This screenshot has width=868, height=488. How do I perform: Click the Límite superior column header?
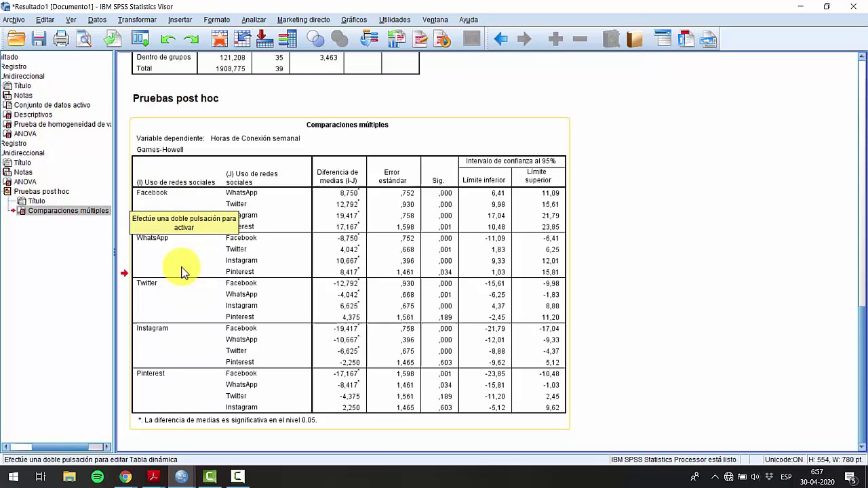(538, 176)
